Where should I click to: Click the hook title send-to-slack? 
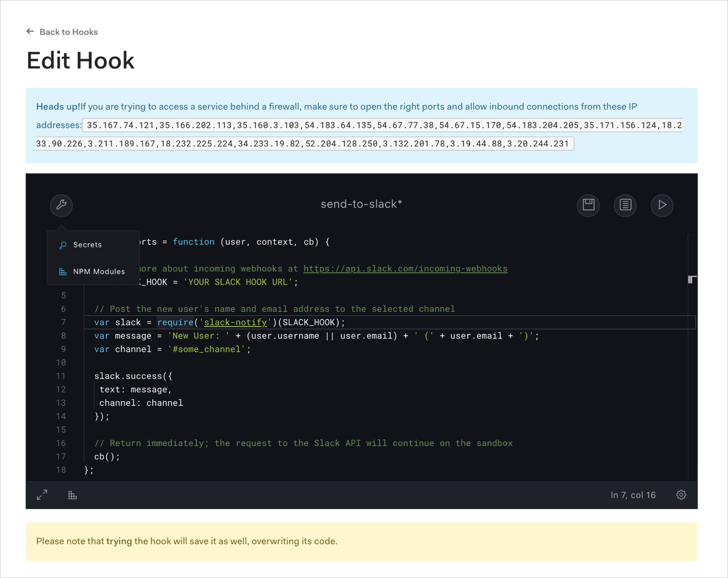coord(361,204)
